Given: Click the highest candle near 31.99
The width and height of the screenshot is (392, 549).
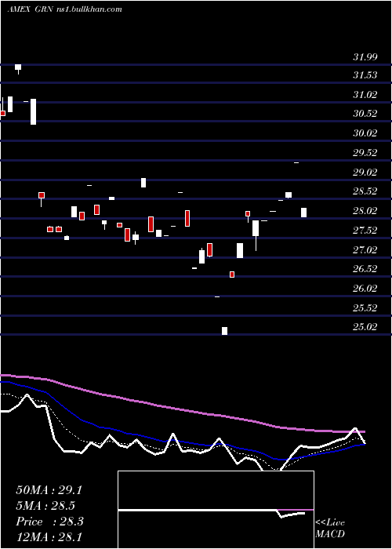Looking at the screenshot, I should point(18,69).
